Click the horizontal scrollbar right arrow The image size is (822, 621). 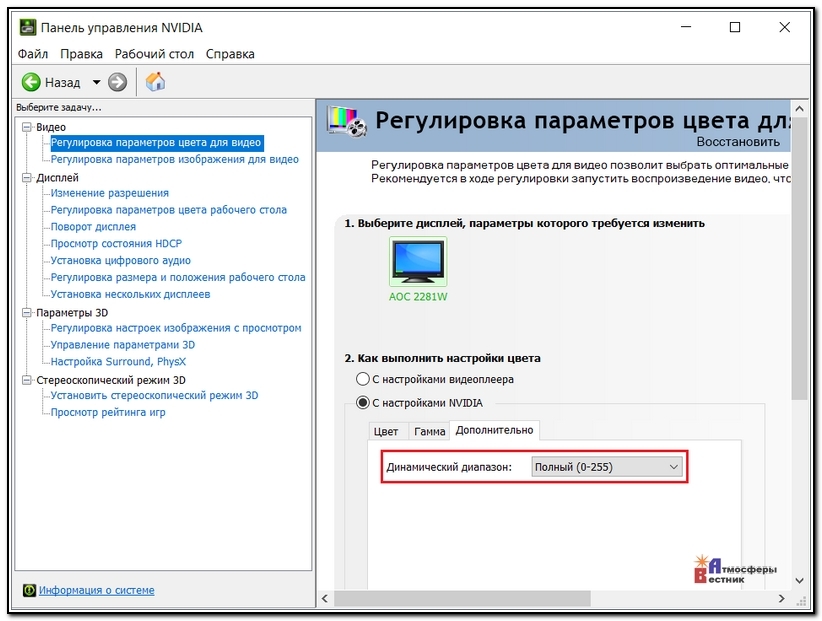coord(782,598)
